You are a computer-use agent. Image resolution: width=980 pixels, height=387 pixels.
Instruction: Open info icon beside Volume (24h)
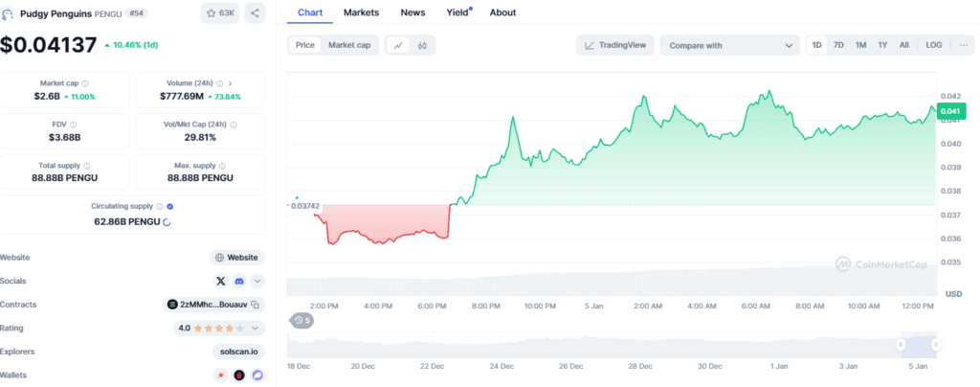tap(219, 83)
